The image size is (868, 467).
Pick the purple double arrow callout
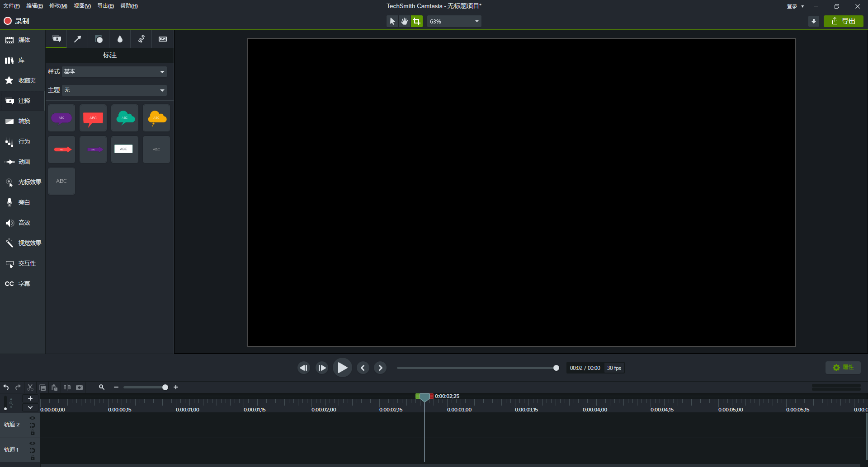click(x=93, y=149)
